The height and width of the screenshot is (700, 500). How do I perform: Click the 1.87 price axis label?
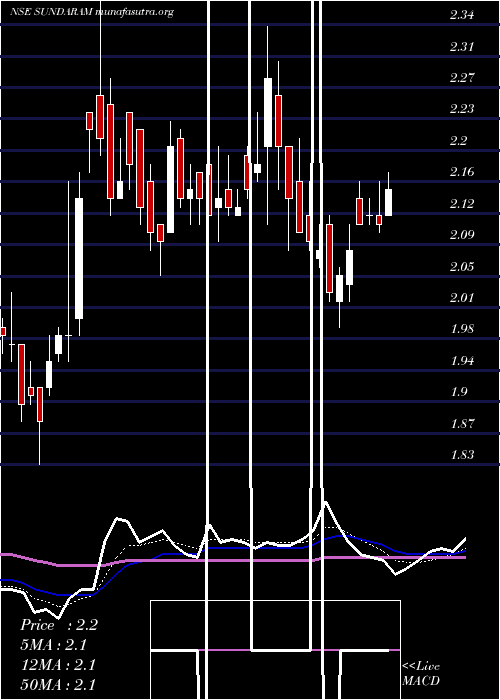462,423
